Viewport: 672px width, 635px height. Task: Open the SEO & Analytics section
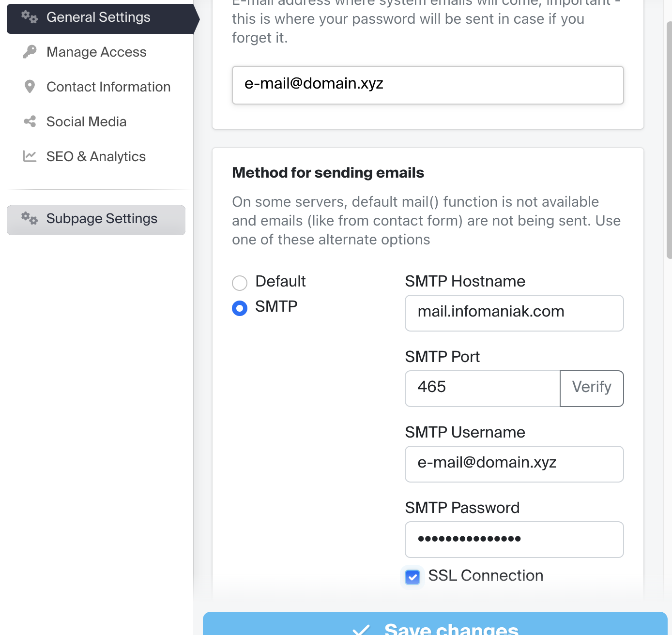tap(96, 156)
